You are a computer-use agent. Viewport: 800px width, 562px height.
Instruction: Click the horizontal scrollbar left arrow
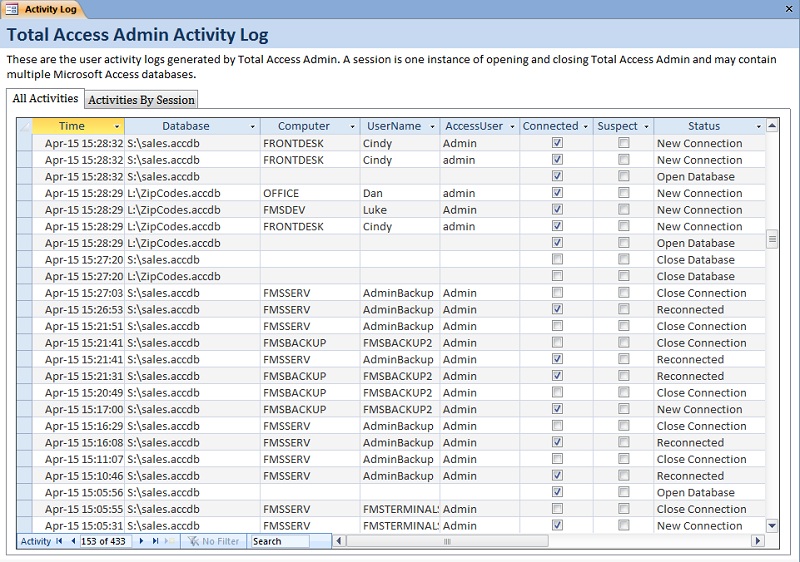click(339, 541)
